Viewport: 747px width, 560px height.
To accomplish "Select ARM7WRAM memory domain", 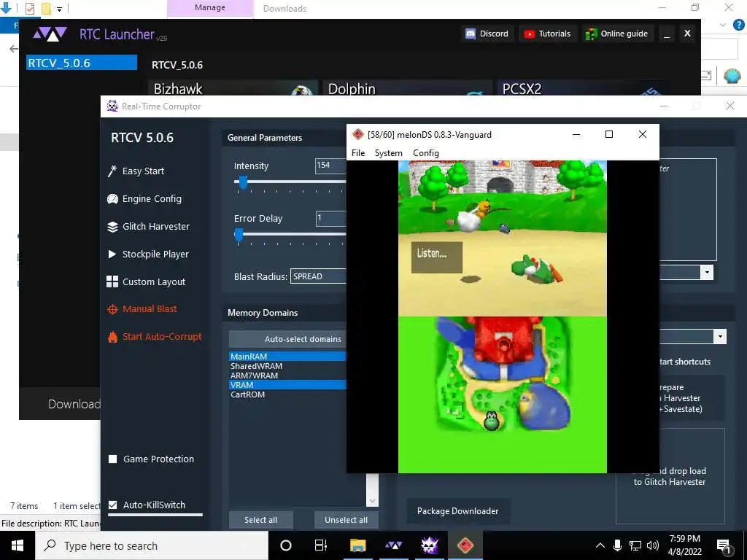I will tap(287, 376).
